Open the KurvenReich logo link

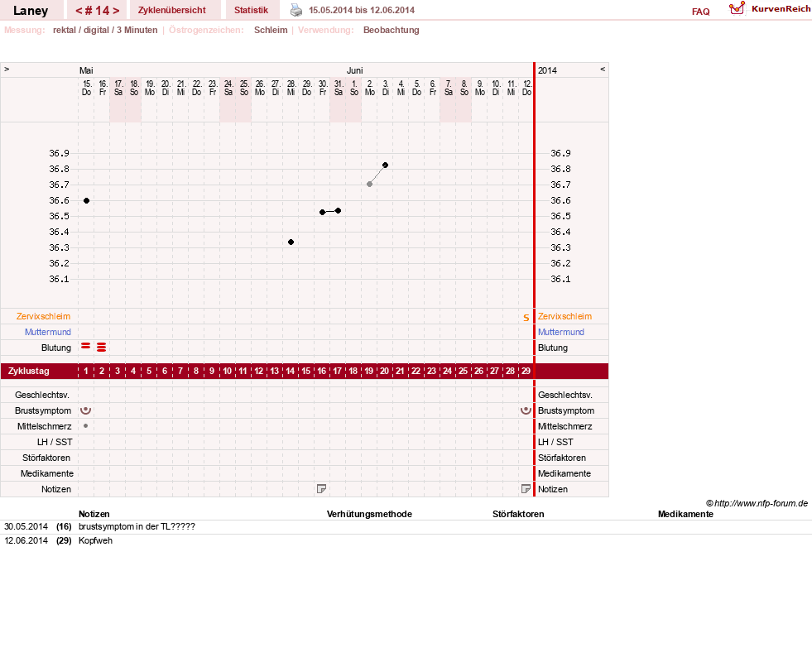(770, 9)
